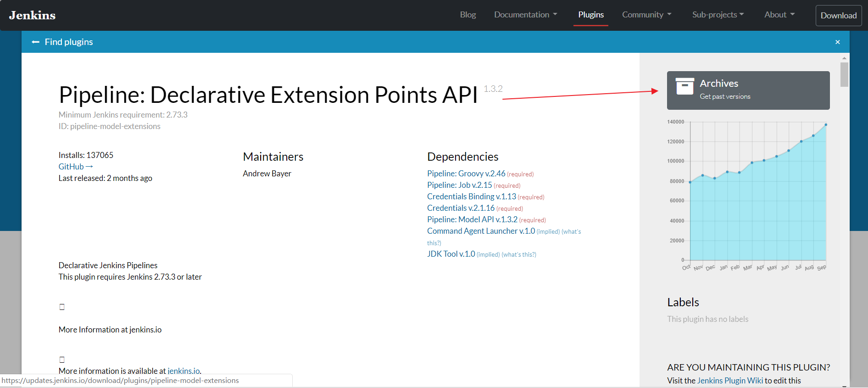The width and height of the screenshot is (868, 388).
Task: Click the second broken image placeholder icon
Action: tap(62, 360)
